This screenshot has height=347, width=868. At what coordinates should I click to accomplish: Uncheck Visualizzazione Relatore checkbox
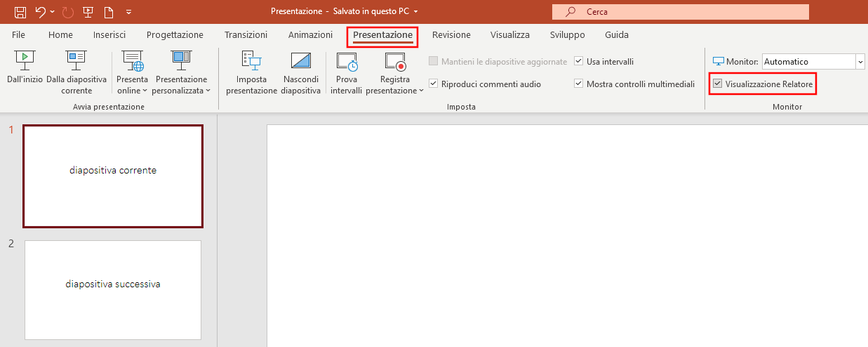[717, 84]
